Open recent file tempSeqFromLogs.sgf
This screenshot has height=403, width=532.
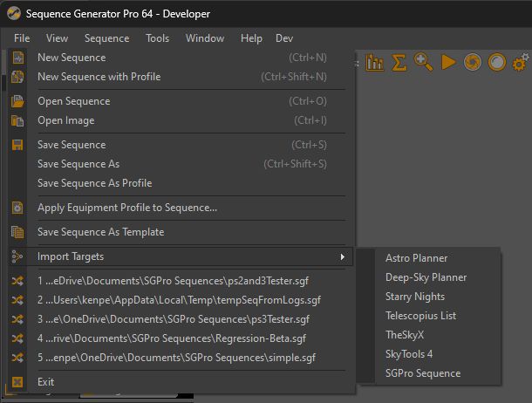tap(181, 300)
